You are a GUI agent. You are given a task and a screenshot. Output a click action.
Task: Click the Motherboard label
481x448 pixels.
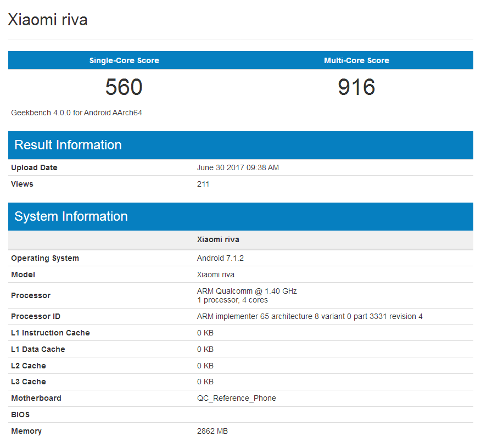(36, 398)
